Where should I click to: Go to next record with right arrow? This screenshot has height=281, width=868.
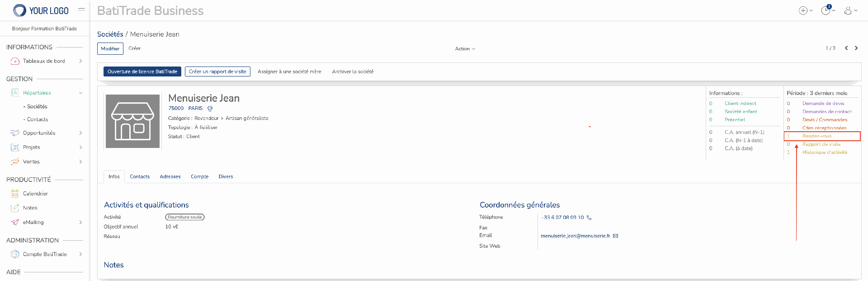coord(856,48)
